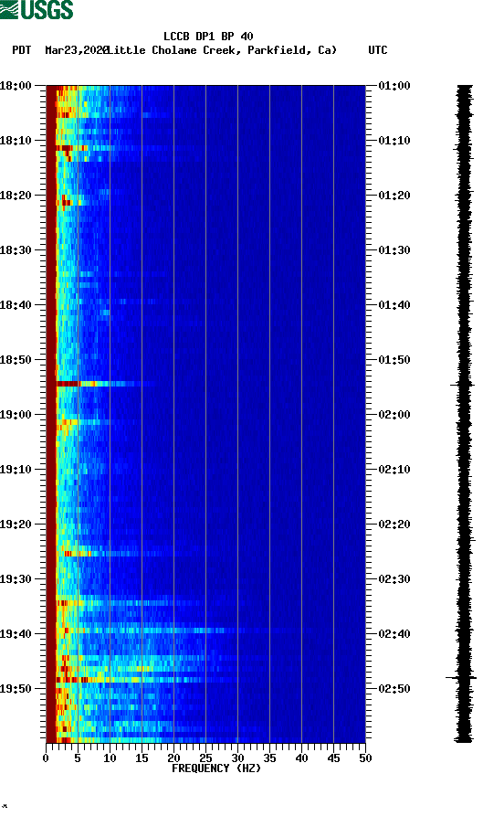Click the USGS logo

pos(37,9)
